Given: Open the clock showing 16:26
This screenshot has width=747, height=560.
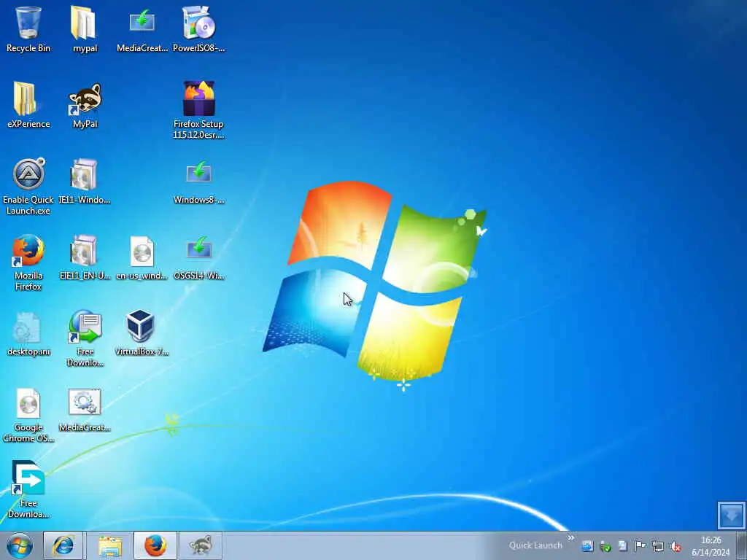Looking at the screenshot, I should click(x=711, y=546).
